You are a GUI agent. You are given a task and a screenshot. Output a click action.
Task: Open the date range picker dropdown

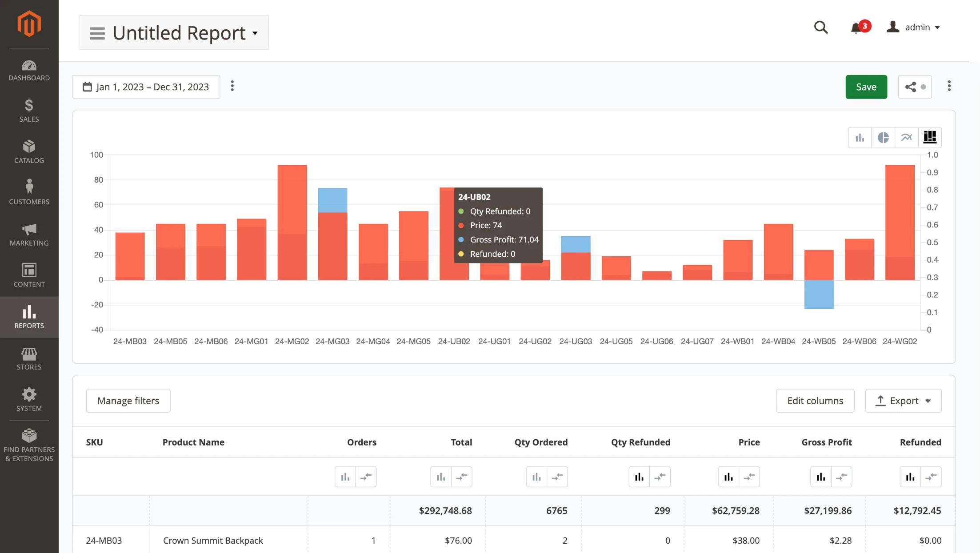(x=146, y=86)
